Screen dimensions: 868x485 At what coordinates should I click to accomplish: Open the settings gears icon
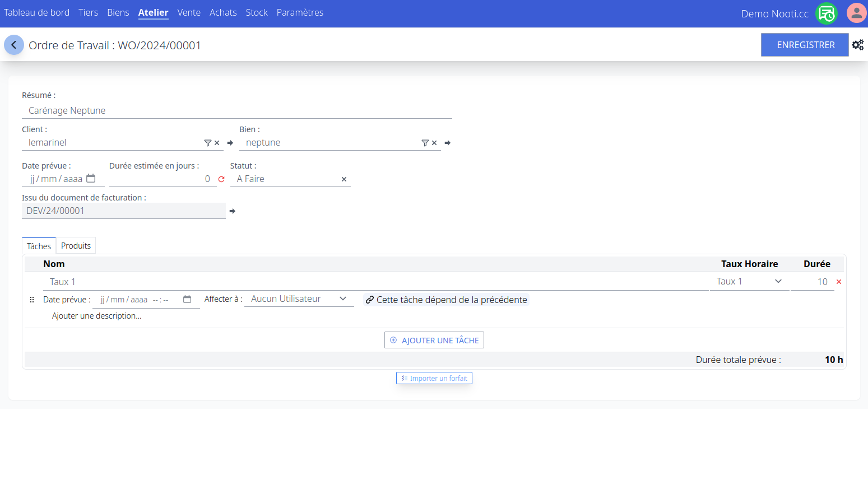click(857, 45)
